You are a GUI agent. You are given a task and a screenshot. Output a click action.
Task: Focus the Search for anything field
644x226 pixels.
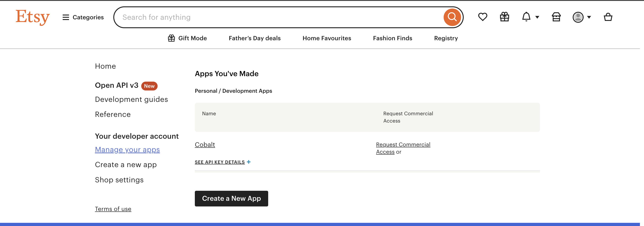click(x=277, y=17)
